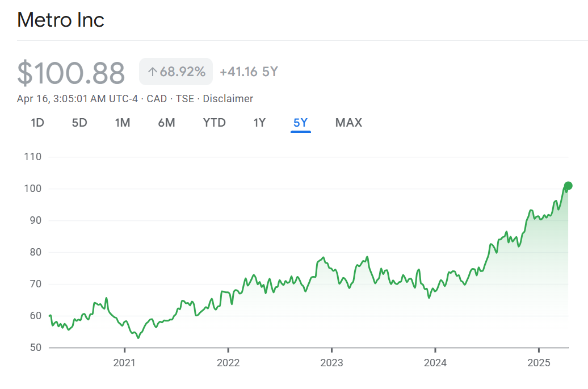588x389 pixels.
Task: Choose the 6M time range
Action: pos(166,123)
